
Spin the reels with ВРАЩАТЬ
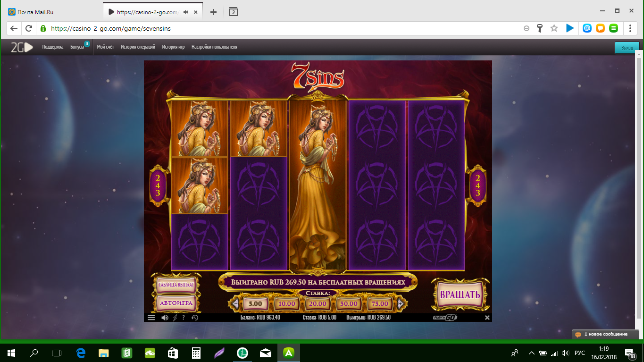[460, 295]
